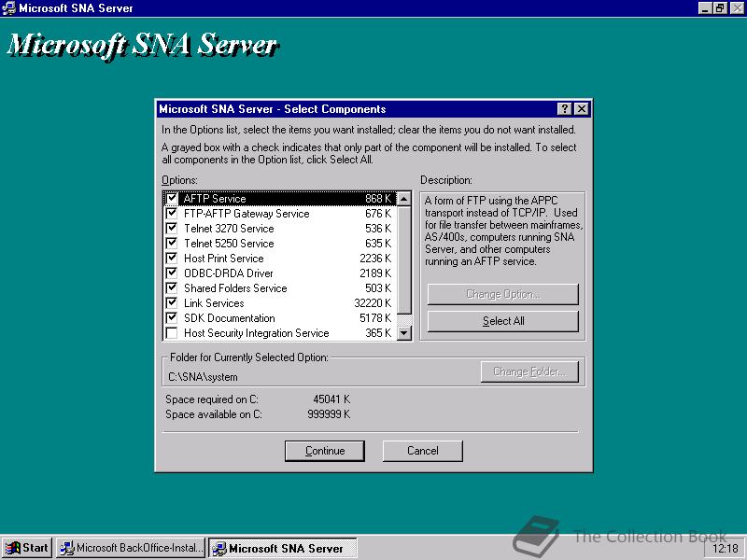Uncheck the Host Print Service option
This screenshot has height=560, width=747.
click(x=172, y=258)
